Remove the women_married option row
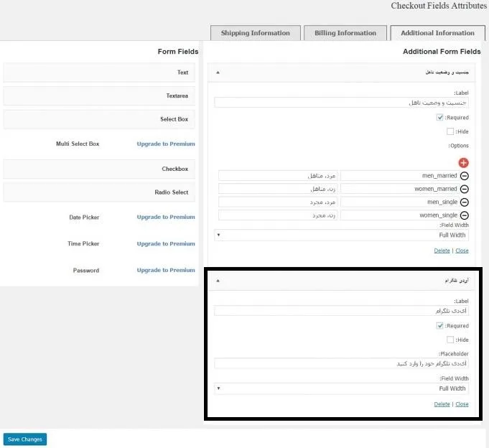The image size is (489, 448). pyautogui.click(x=465, y=189)
